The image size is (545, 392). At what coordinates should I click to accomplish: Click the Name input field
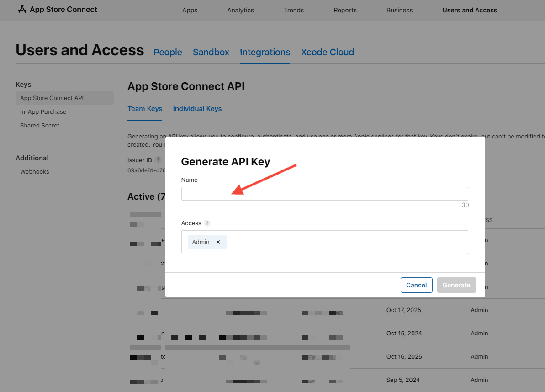click(325, 194)
